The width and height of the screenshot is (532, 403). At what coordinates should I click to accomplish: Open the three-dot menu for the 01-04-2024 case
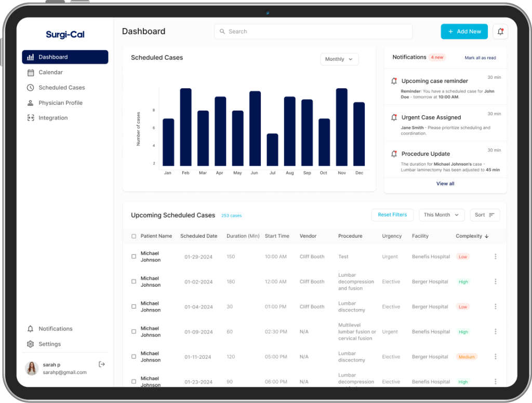[x=495, y=306]
